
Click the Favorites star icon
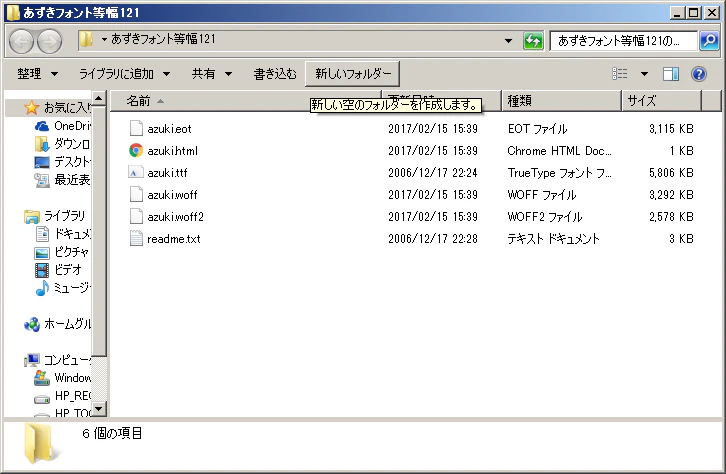pyautogui.click(x=31, y=107)
